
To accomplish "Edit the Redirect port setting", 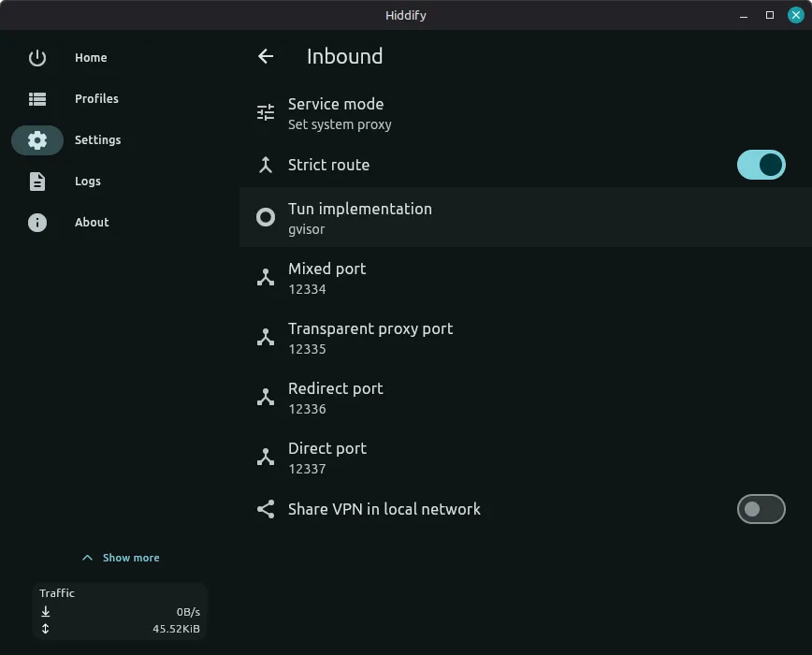I will [526, 398].
